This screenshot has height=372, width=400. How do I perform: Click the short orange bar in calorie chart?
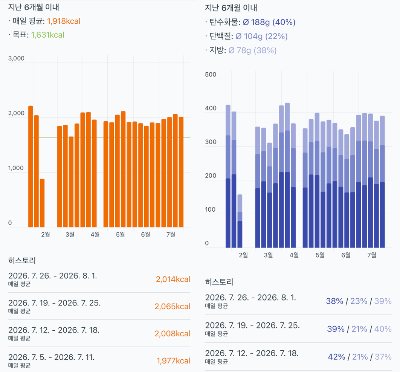42,203
